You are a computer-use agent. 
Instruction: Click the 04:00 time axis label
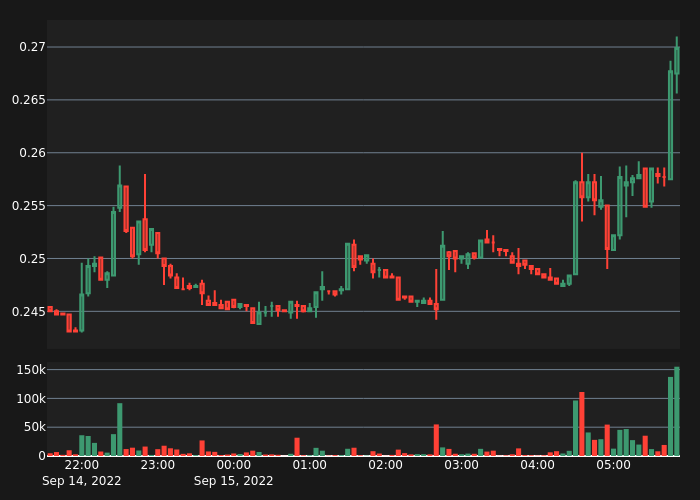click(538, 465)
